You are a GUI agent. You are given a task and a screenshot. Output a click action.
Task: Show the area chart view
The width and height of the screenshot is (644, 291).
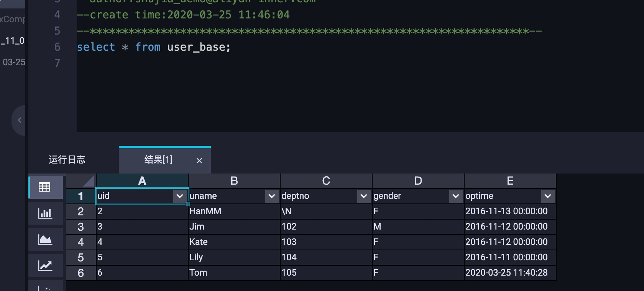(45, 240)
